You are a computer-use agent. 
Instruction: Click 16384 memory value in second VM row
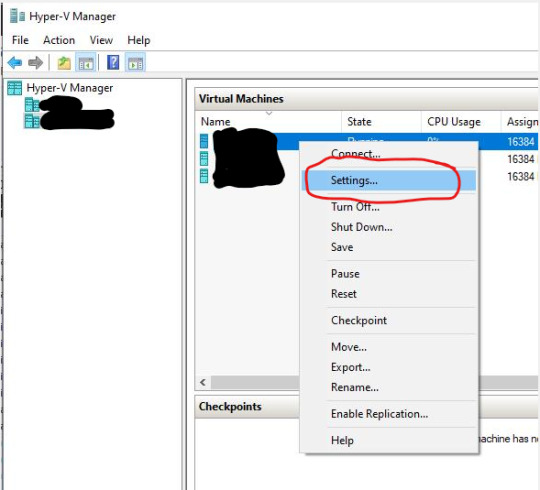coord(520,159)
